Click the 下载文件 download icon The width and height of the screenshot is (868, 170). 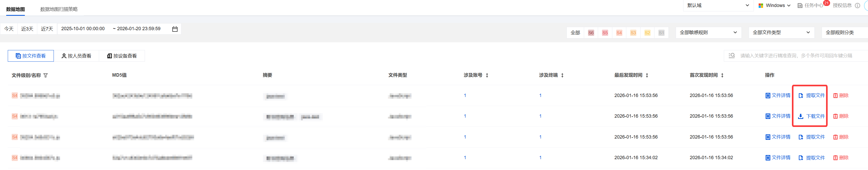point(801,116)
